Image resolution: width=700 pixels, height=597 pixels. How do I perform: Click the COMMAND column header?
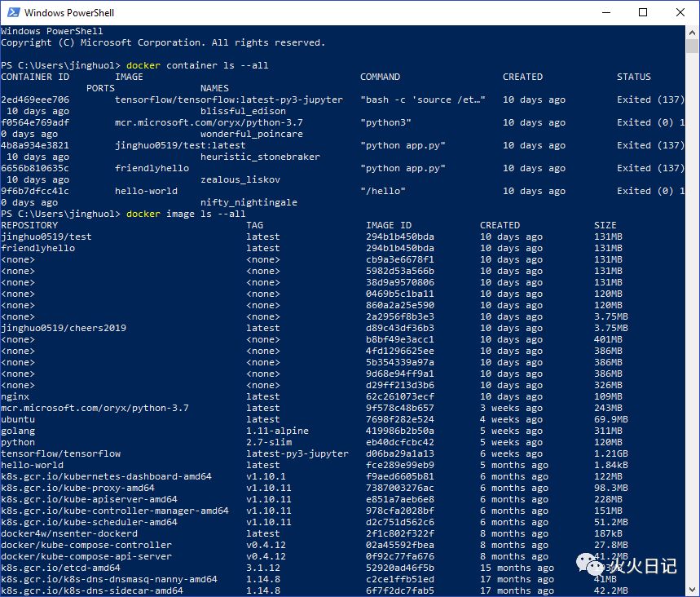pos(381,77)
